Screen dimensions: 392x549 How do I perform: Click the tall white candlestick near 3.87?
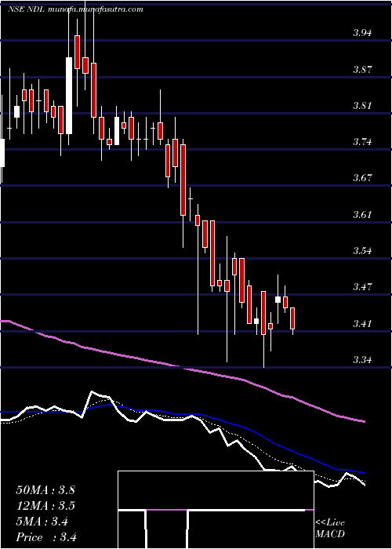(69, 96)
